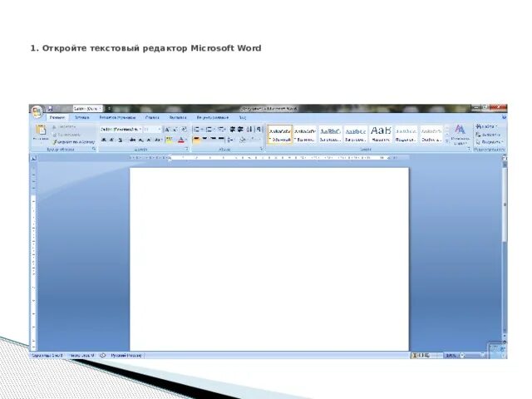Toggle Subscript formatting
The height and width of the screenshot is (399, 532).
coord(140,140)
